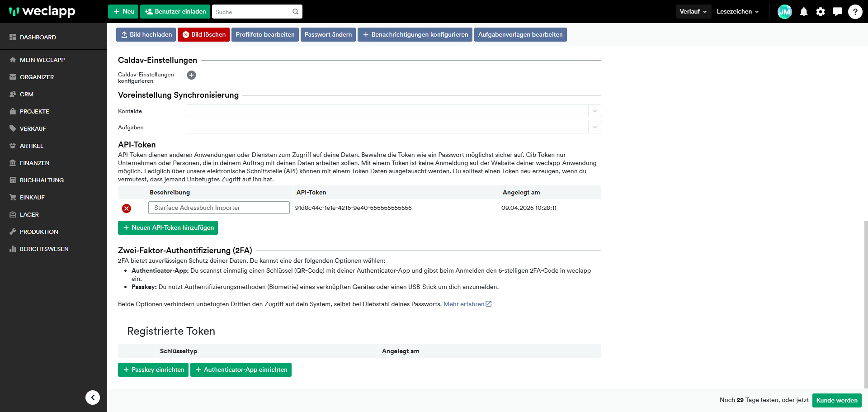The width and height of the screenshot is (868, 412).
Task: Delete the Starface Adressbuch Importer token
Action: (127, 208)
